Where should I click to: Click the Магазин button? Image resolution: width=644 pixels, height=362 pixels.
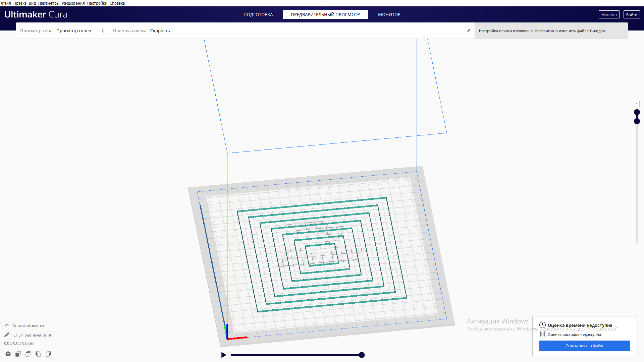click(609, 14)
